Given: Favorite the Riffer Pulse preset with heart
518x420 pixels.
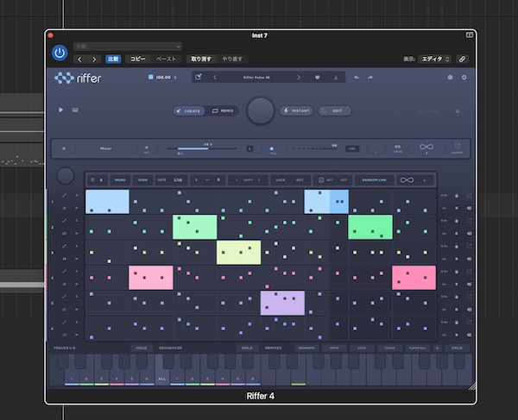Looking at the screenshot, I should [317, 78].
